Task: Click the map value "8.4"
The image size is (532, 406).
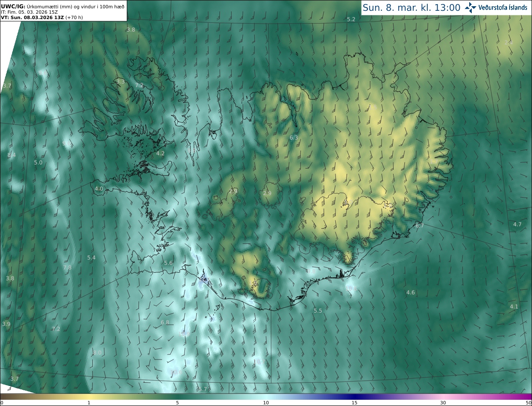Action: pyautogui.click(x=12, y=155)
